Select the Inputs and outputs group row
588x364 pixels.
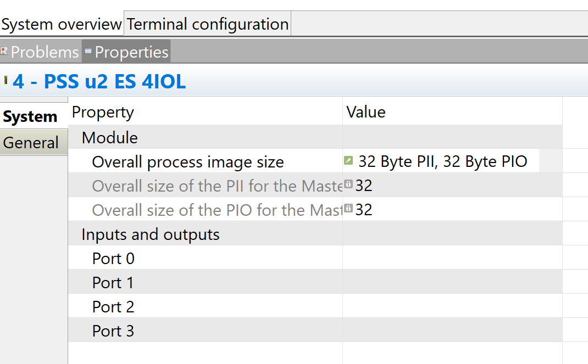tap(315, 234)
